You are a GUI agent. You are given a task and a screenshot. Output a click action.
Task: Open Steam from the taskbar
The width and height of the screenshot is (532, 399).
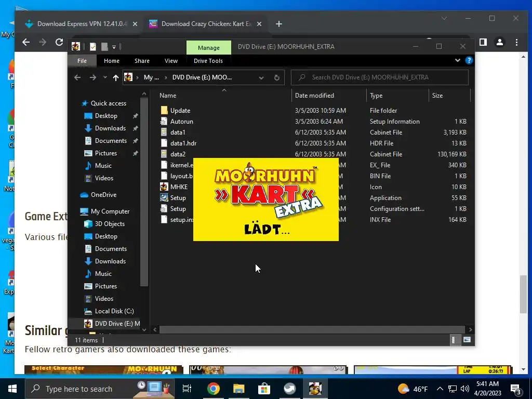(x=289, y=389)
